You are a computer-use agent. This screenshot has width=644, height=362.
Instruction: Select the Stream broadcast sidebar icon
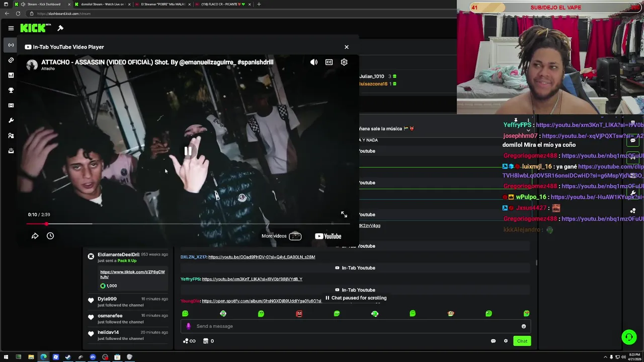[11, 45]
